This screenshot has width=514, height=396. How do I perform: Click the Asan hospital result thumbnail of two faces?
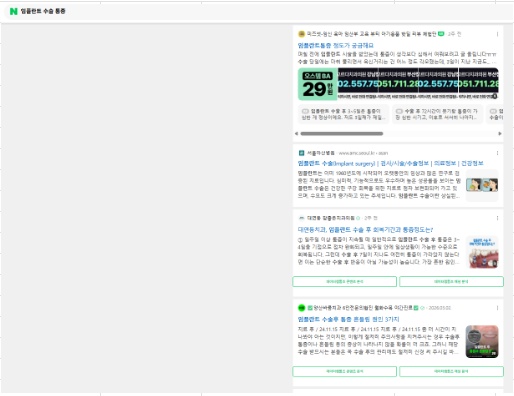(482, 185)
